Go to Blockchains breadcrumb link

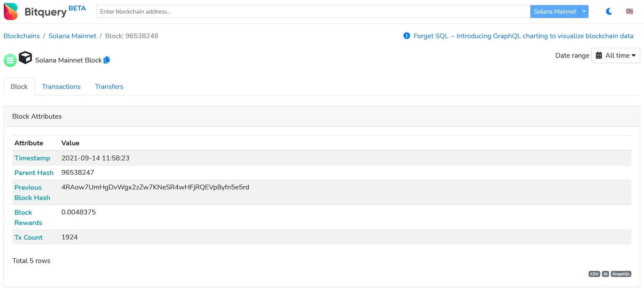pyautogui.click(x=21, y=36)
